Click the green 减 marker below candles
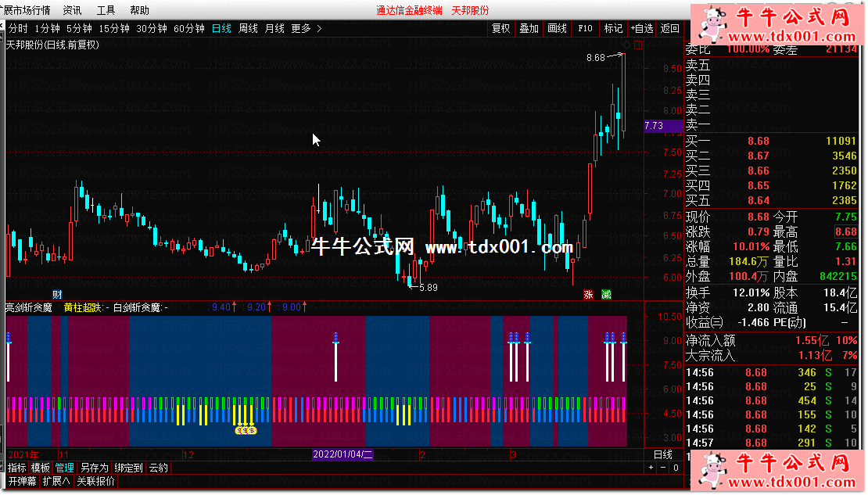This screenshot has height=495, width=868. (606, 295)
